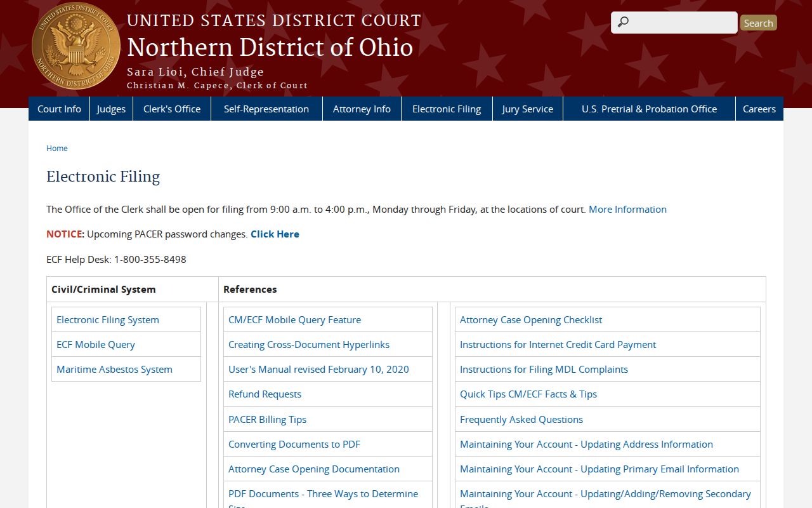The image size is (812, 508).
Task: Click the ECF Help Desk phone number text
Action: point(116,259)
